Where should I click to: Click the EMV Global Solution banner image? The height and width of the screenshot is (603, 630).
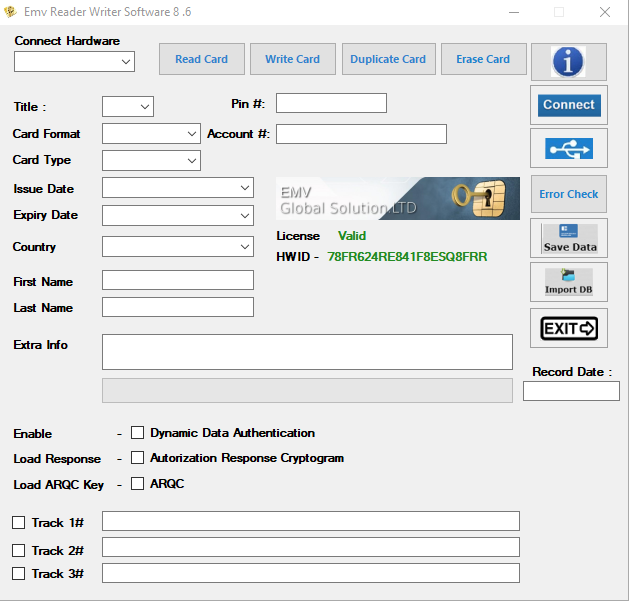pyautogui.click(x=398, y=198)
